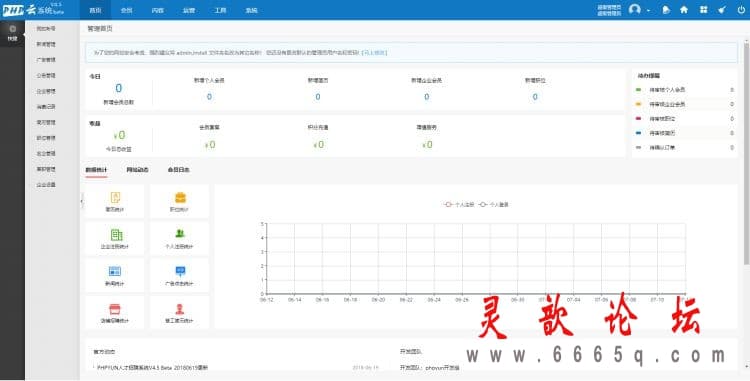Toggle 个人注册 series in chart legend
Image resolution: width=750 pixels, height=381 pixels.
[459, 205]
